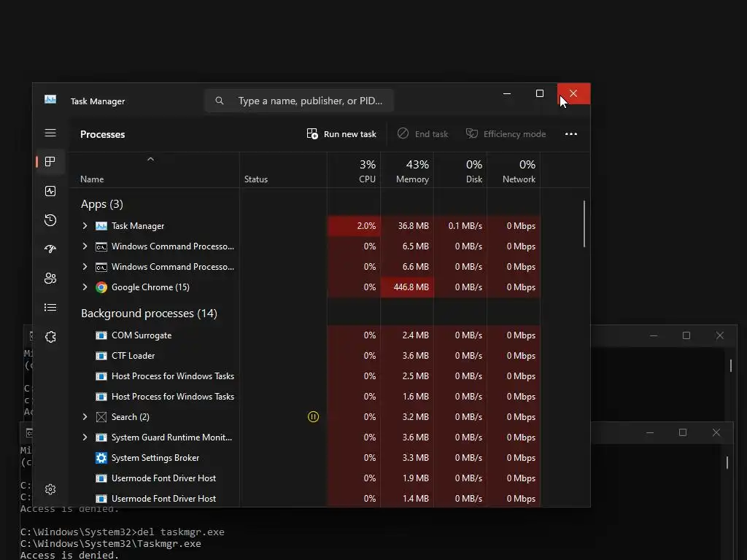Viewport: 747px width, 560px height.
Task: Click the lower command prompt window scrollbar
Action: click(x=727, y=462)
